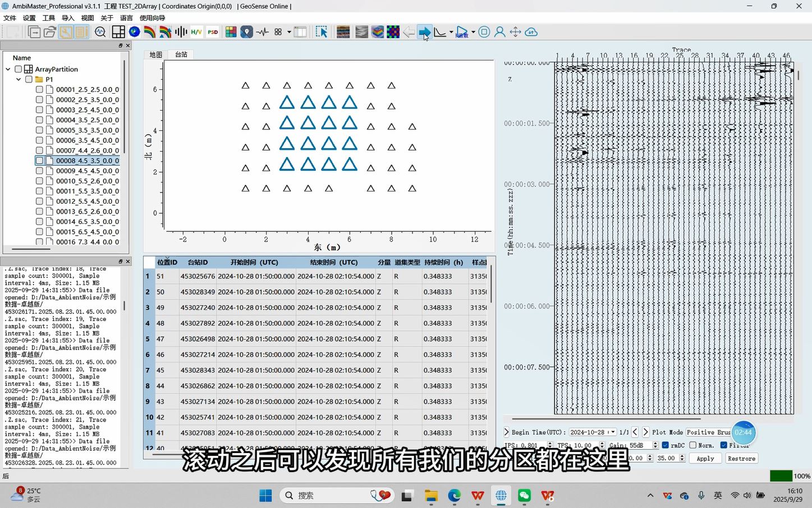The height and width of the screenshot is (508, 812).
Task: Switch to the 地图 tab
Action: 155,54
